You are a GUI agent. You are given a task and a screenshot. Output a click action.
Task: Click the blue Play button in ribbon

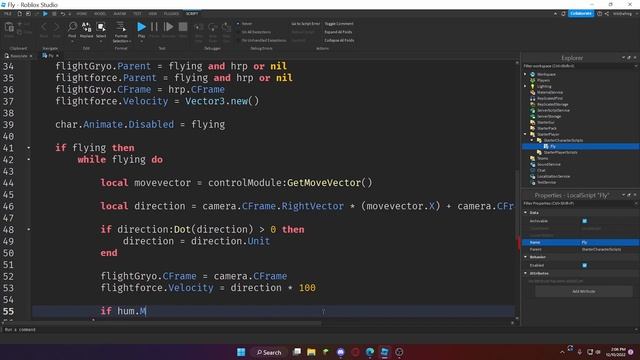point(141,27)
